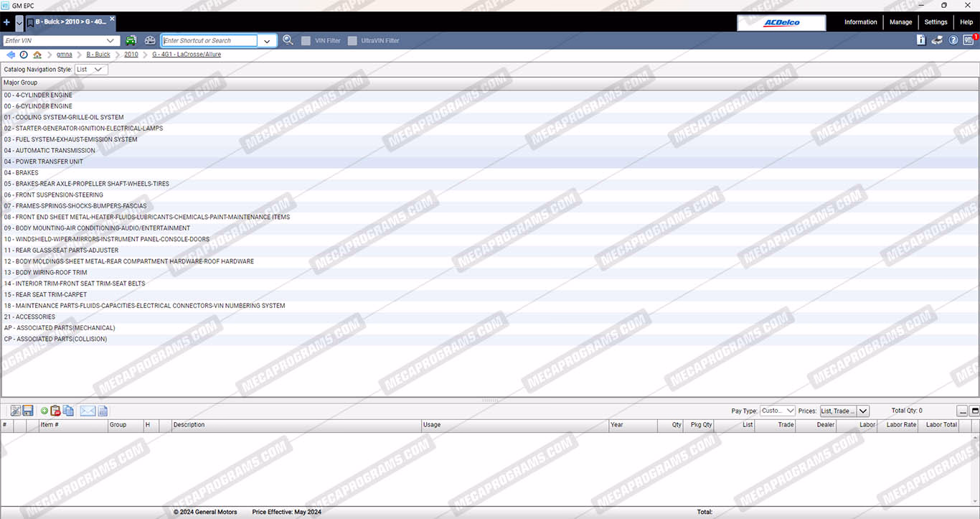The image size is (980, 519).
Task: Select 04 - AUTOMATIC TRANSMISSION group
Action: 50,151
